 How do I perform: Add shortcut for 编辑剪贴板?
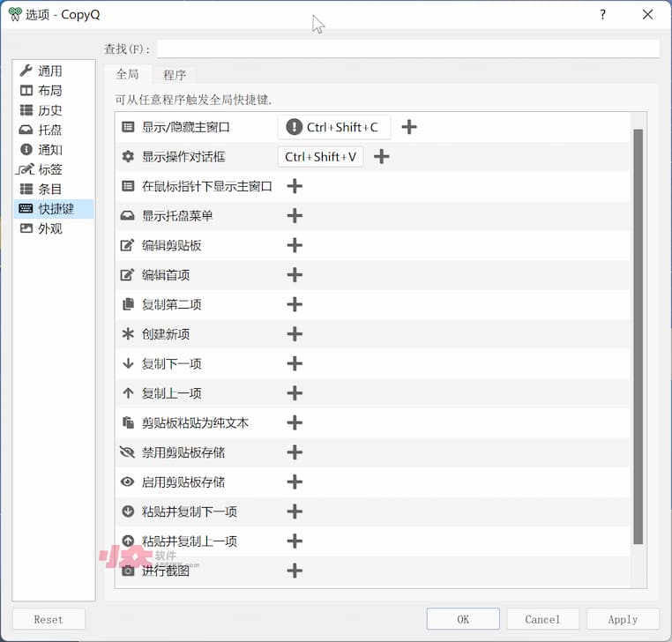pos(295,245)
